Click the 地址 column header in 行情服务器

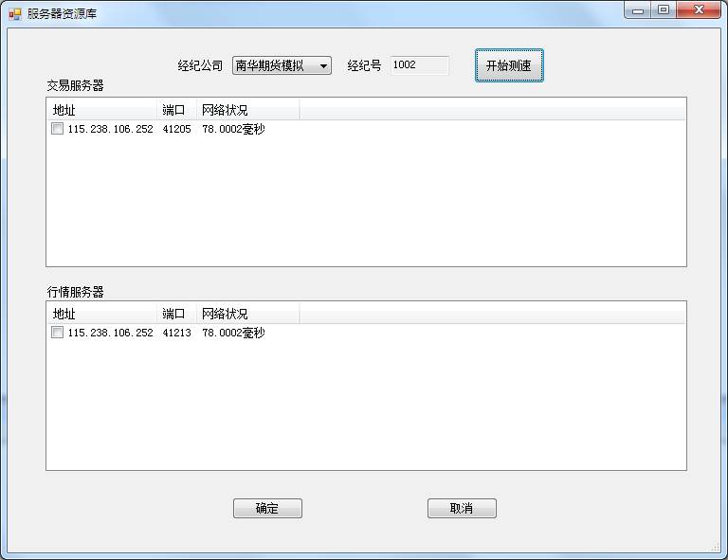tap(102, 314)
